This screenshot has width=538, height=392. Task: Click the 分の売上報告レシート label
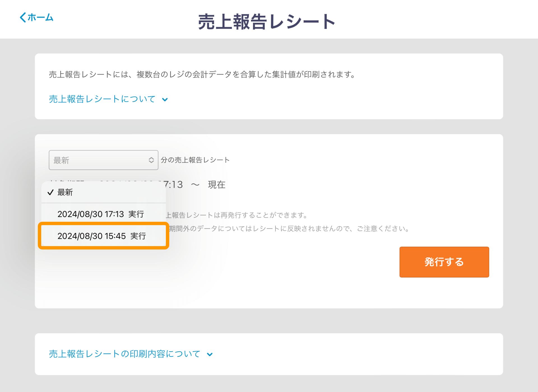(195, 160)
